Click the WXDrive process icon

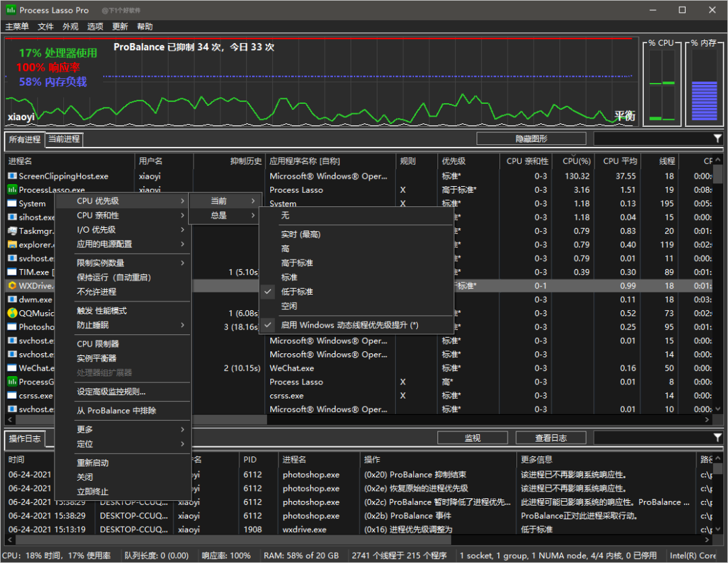12,286
